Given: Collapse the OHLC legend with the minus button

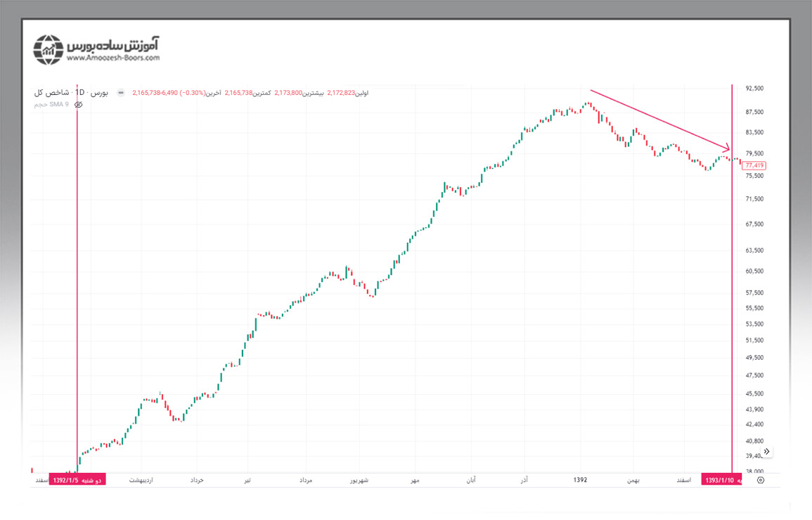Looking at the screenshot, I should [x=121, y=93].
